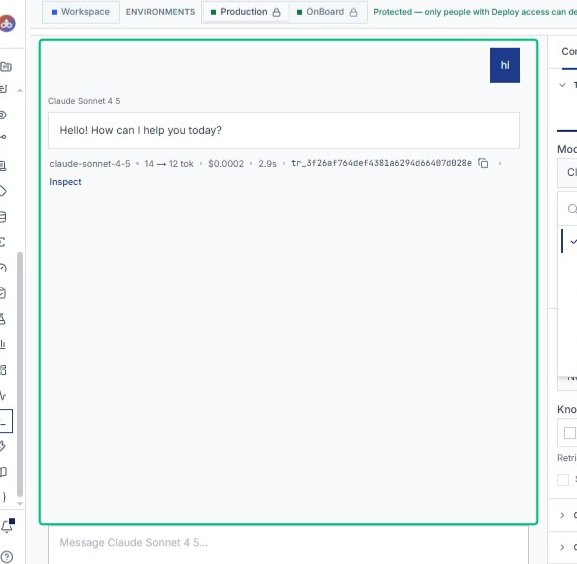The width and height of the screenshot is (577, 564).
Task: Select the Workspace tab
Action: click(x=81, y=12)
